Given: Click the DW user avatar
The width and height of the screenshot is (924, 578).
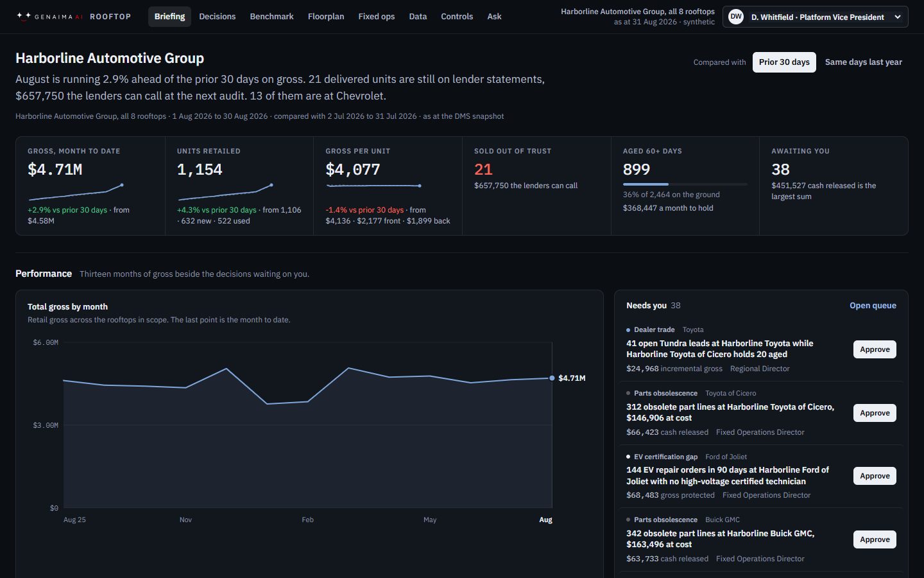Looking at the screenshot, I should [736, 17].
